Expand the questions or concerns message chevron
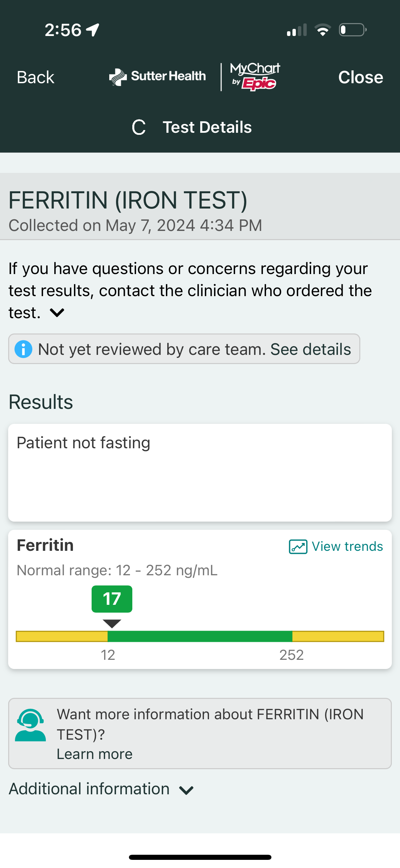This screenshot has width=400, height=868. pos(57,312)
